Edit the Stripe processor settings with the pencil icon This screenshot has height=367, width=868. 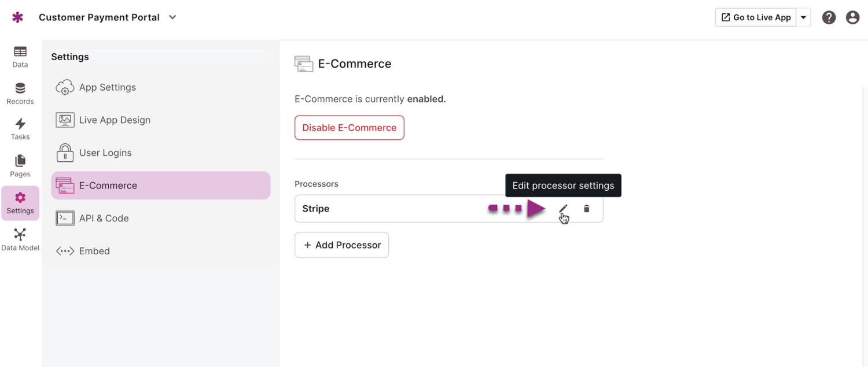[563, 208]
